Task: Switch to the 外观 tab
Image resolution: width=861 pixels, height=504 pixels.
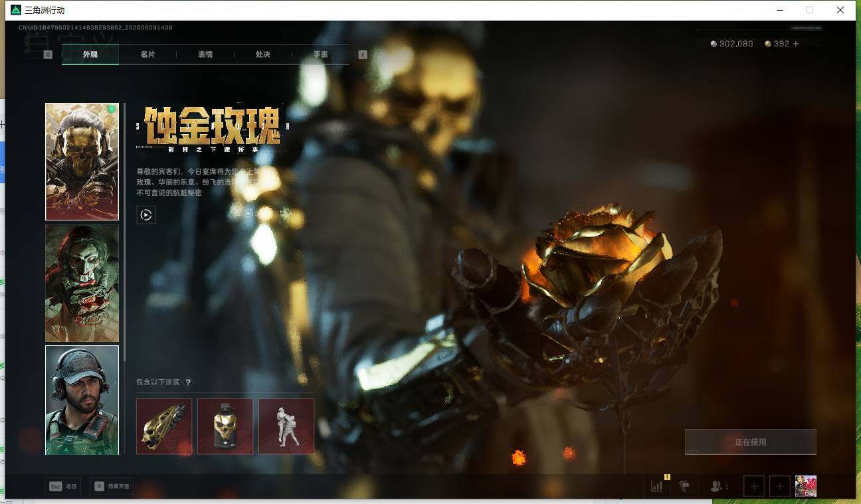Action: [x=90, y=54]
